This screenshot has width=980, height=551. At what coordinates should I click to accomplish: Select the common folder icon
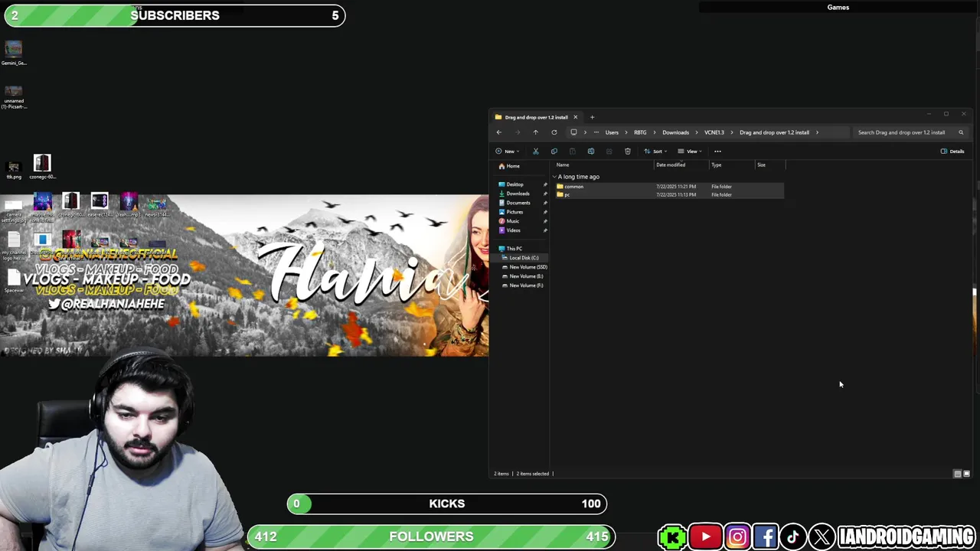(x=560, y=187)
